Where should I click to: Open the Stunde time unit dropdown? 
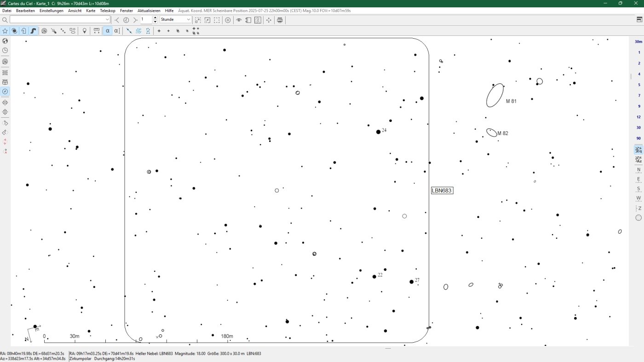[x=175, y=20]
